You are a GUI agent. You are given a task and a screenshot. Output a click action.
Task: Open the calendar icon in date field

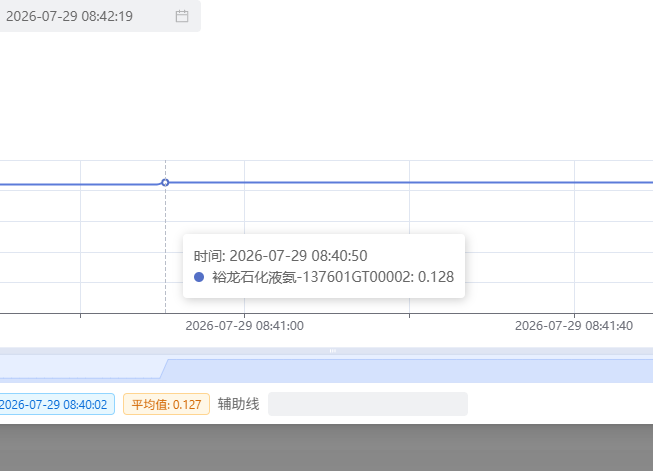point(182,16)
